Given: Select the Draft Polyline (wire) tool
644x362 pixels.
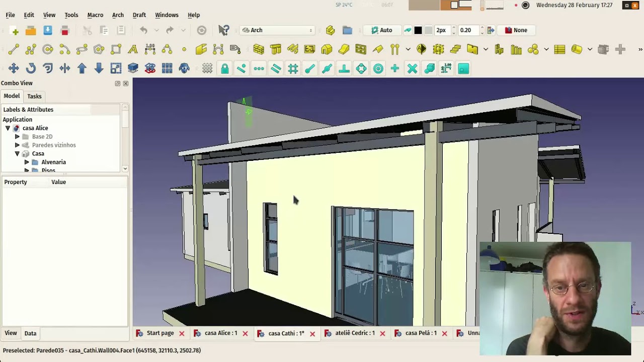Looking at the screenshot, I should pos(31,49).
